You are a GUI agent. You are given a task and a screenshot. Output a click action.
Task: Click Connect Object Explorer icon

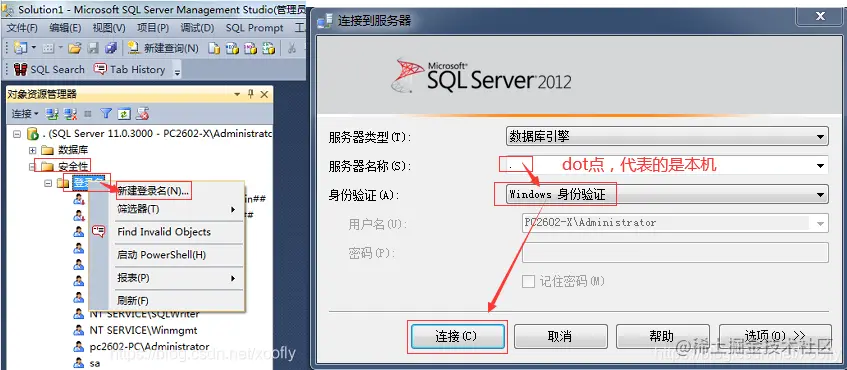(x=52, y=114)
